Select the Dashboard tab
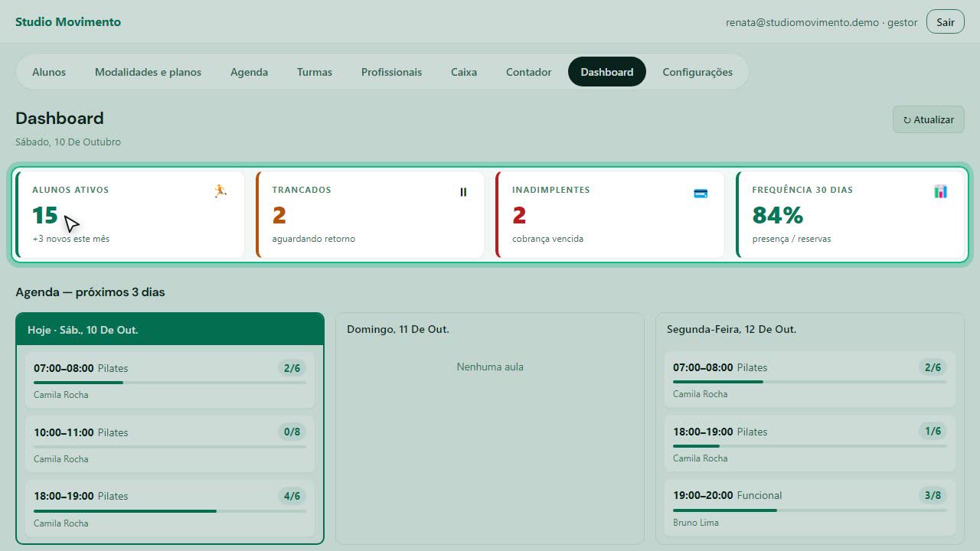Viewport: 980px width, 551px height. tap(607, 72)
